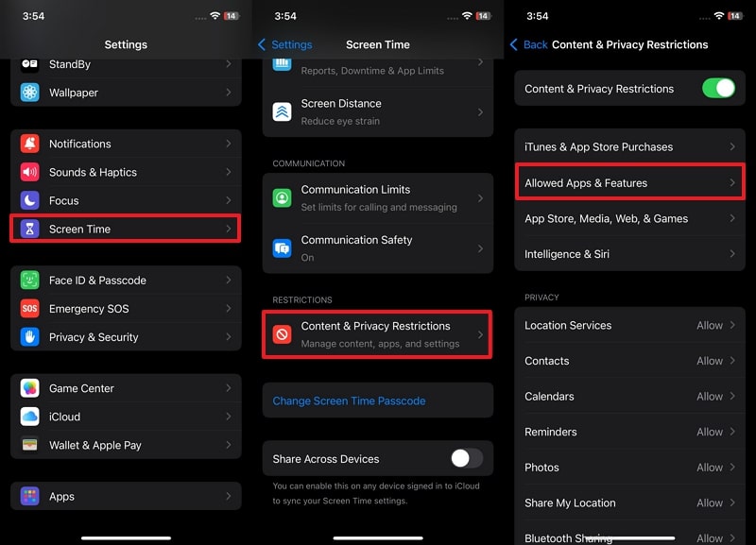Open chevron on Intelligence & Siri row
756x545 pixels.
click(x=731, y=253)
